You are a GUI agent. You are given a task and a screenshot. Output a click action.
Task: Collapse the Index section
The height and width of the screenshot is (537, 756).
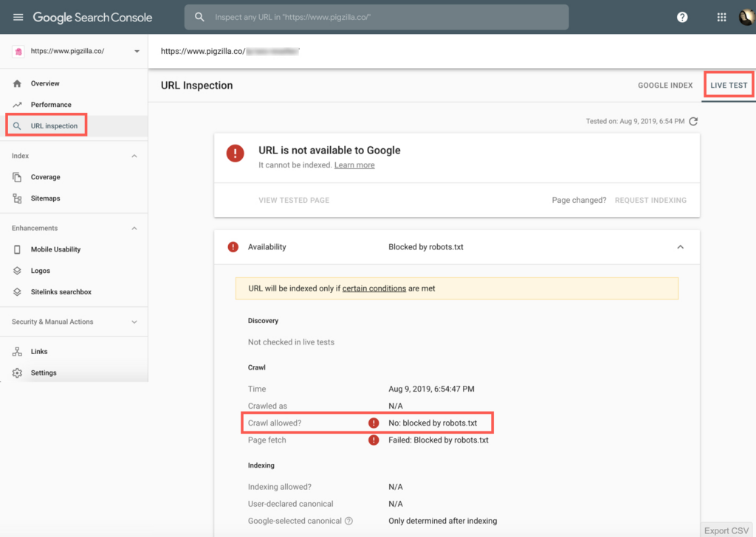point(134,156)
